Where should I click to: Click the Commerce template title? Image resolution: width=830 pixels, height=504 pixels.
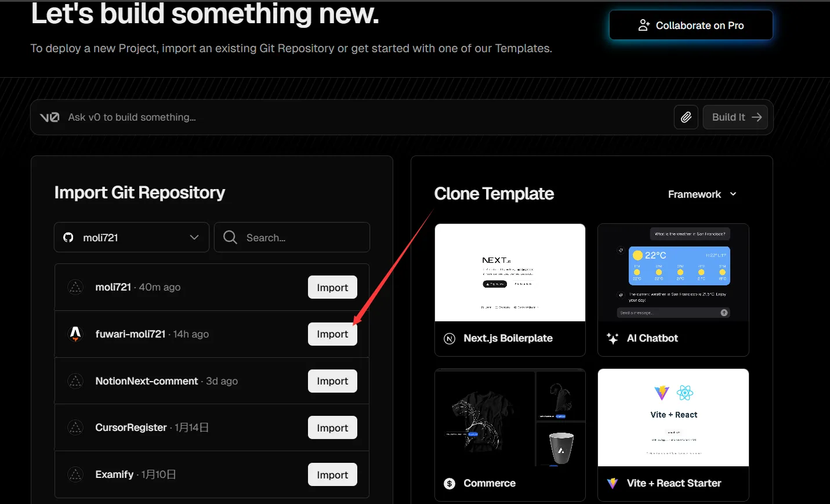pyautogui.click(x=490, y=483)
